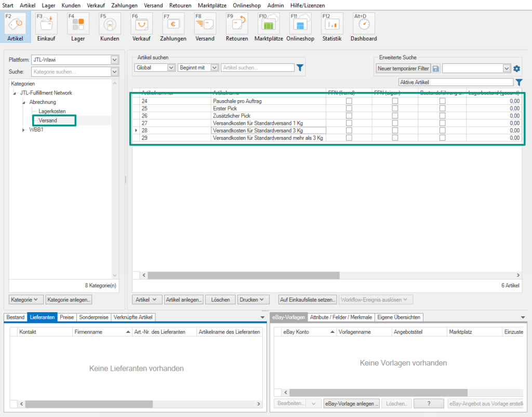Open the Einkauf module icon

click(46, 24)
